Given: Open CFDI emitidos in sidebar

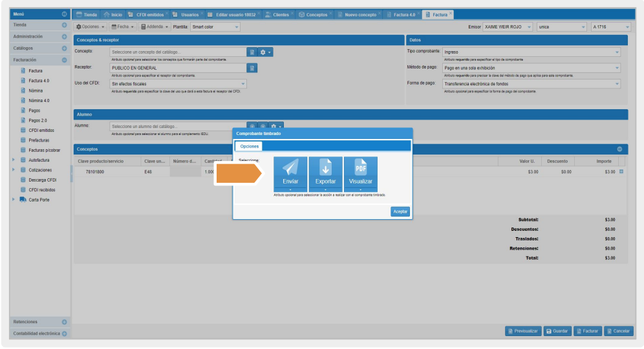Looking at the screenshot, I should [x=41, y=130].
